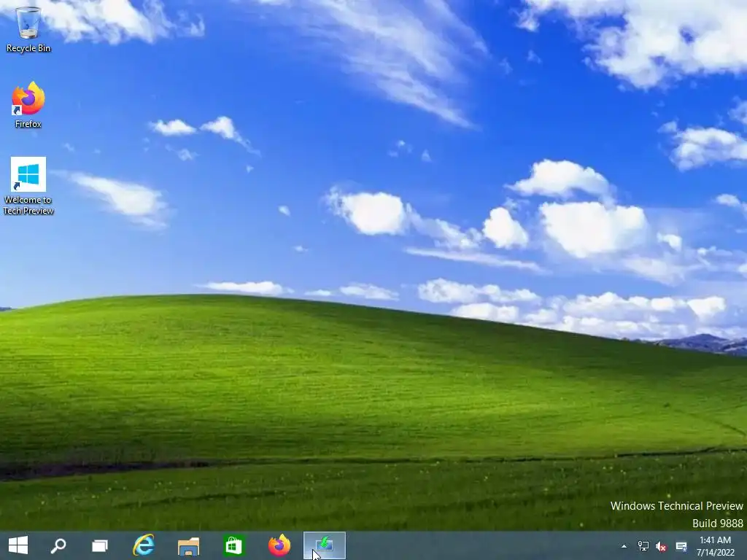Open the Windows Store taskbar icon
Screen dimensions: 747x560
click(x=233, y=545)
